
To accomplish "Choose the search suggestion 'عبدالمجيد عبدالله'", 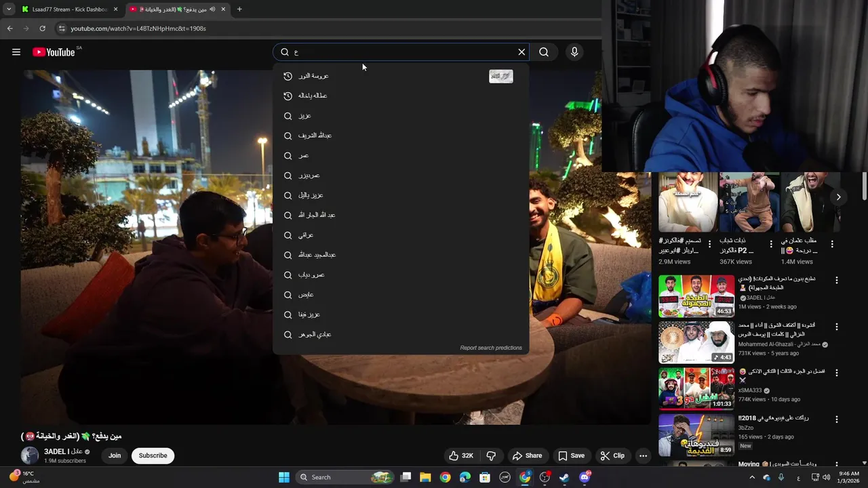I will click(x=401, y=255).
